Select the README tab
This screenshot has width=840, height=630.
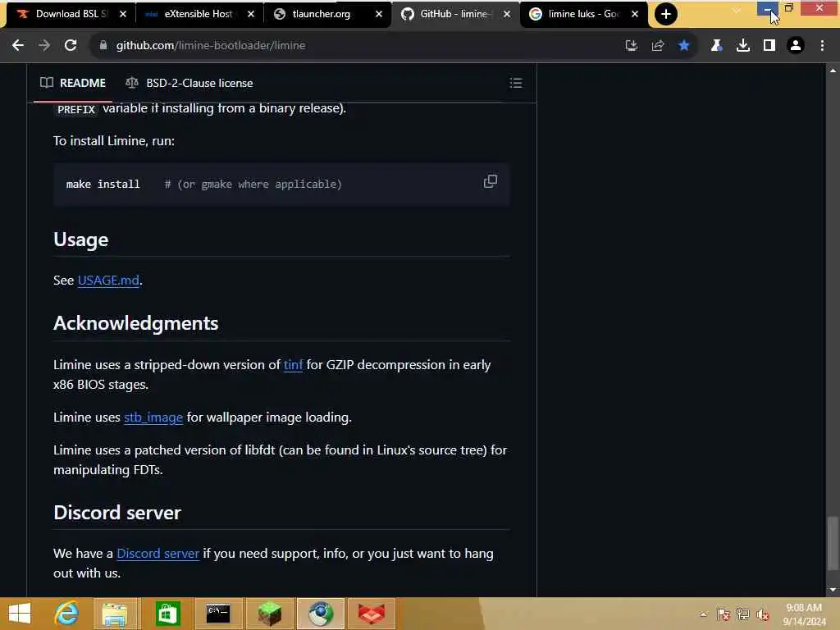[73, 83]
